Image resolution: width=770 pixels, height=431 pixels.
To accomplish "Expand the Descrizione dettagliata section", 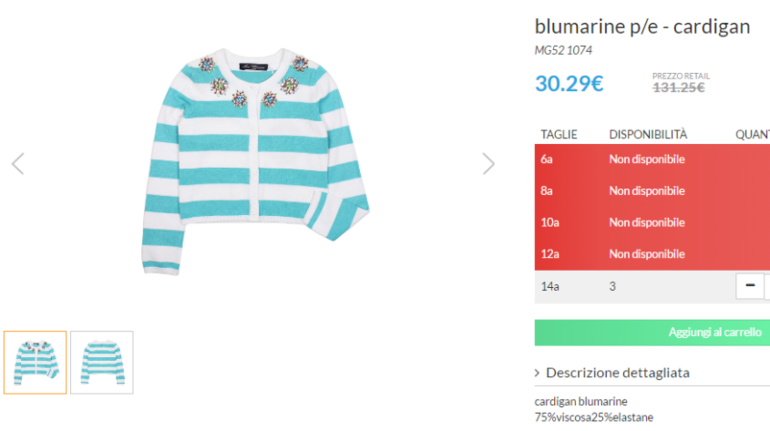I will [617, 372].
